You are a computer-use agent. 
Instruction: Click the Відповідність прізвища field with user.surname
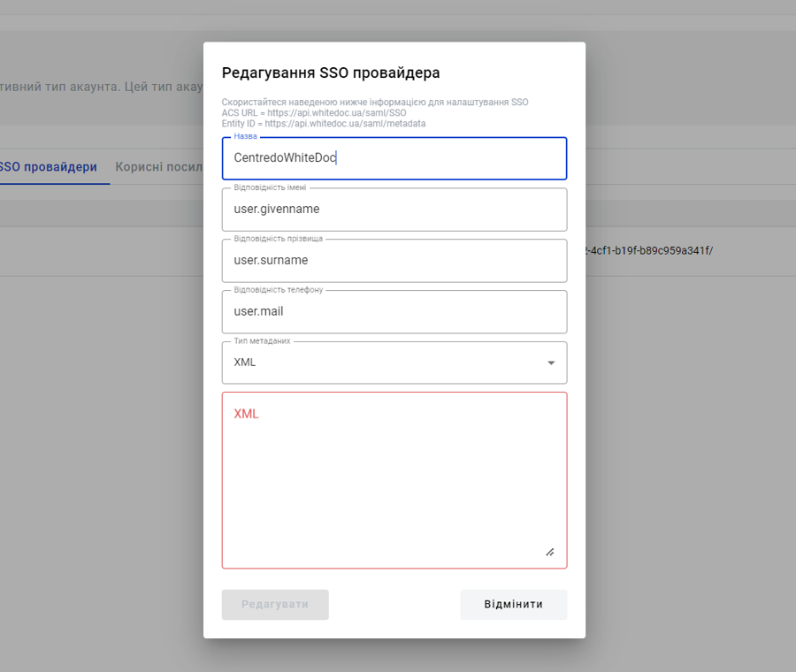(x=394, y=261)
